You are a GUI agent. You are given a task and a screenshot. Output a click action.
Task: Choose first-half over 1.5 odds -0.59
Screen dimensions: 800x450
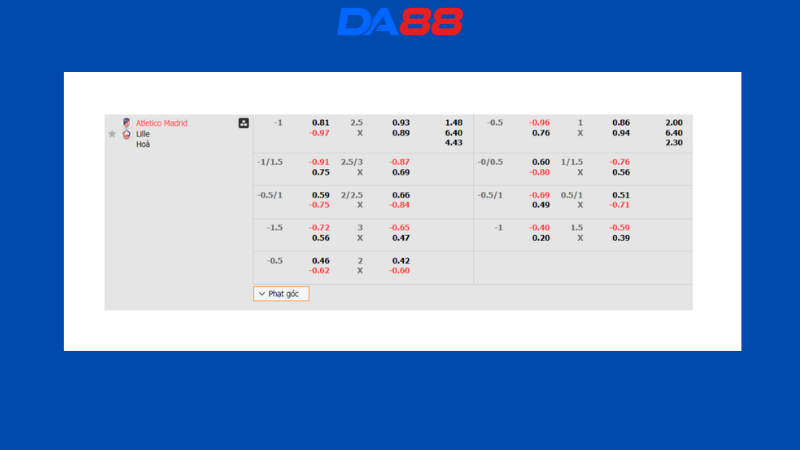619,228
